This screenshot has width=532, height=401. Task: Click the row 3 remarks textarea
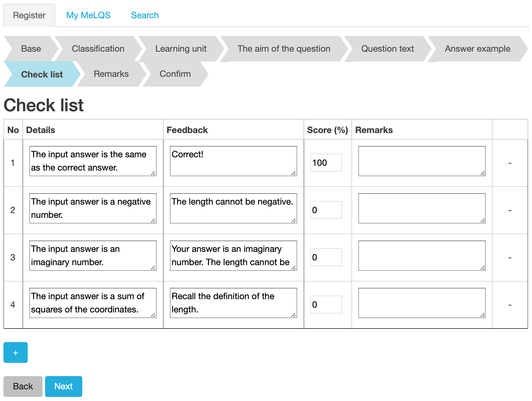coord(422,256)
